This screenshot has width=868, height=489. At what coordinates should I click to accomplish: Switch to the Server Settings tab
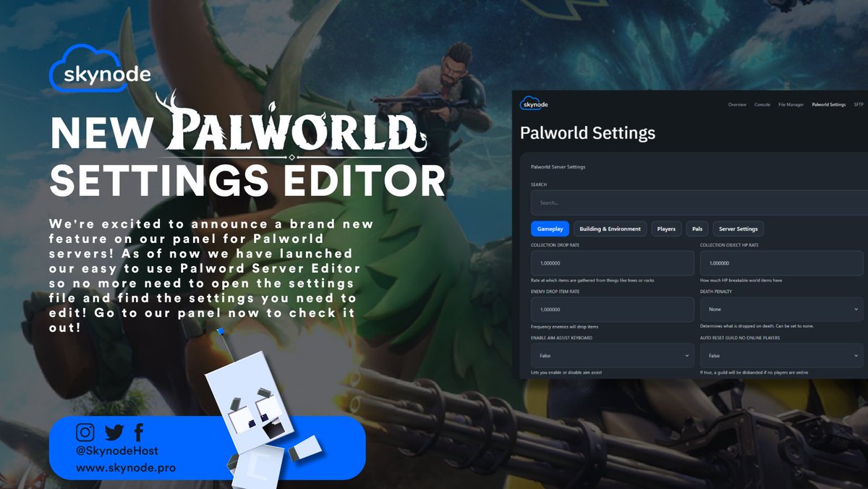738,229
